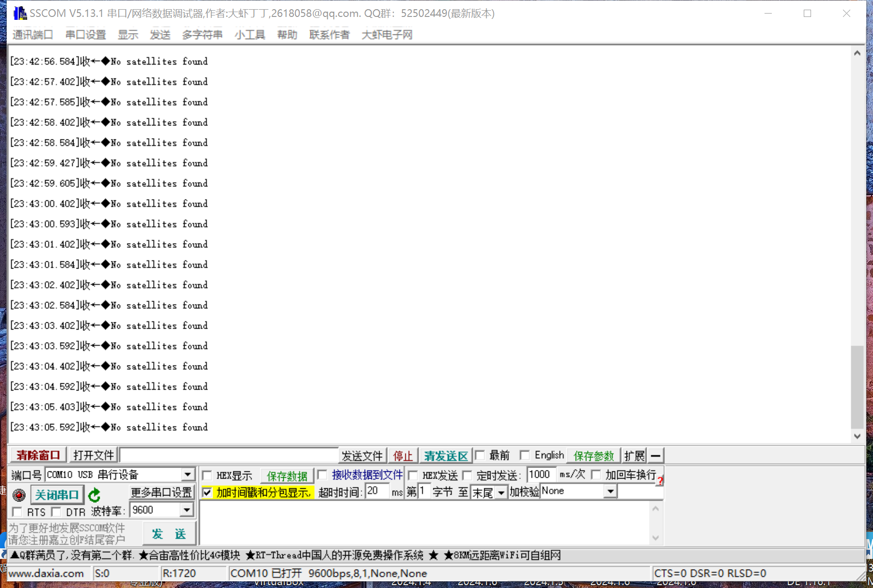Image resolution: width=873 pixels, height=588 pixels.
Task: Click the 第 1 字节 start byte field
Action: (423, 491)
